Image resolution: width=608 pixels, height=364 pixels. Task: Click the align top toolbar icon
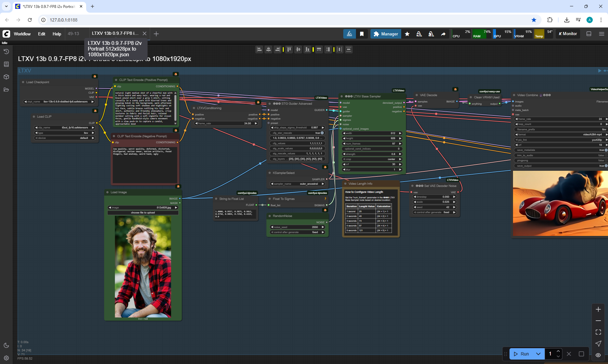click(x=289, y=49)
